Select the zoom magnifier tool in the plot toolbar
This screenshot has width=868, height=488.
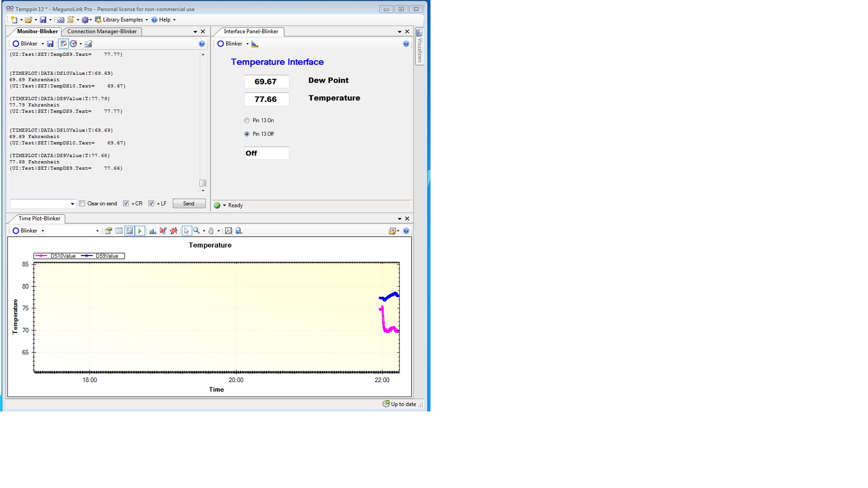point(197,231)
